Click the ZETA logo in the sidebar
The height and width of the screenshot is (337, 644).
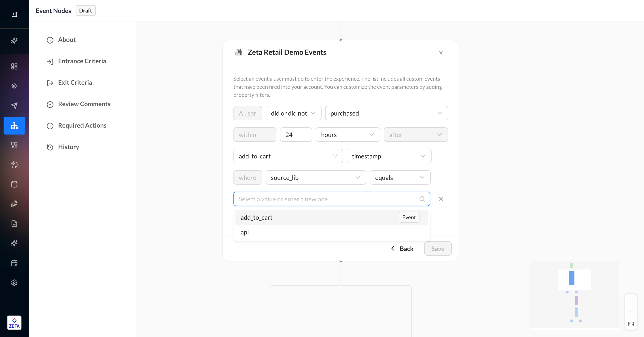[14, 323]
